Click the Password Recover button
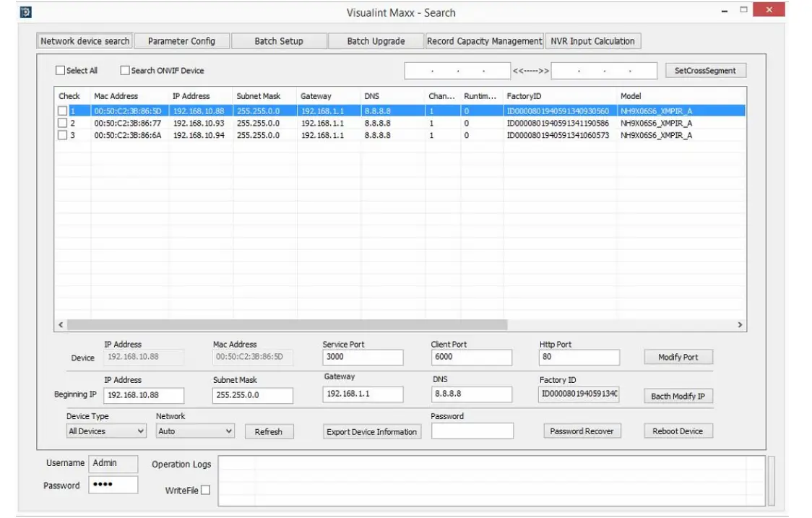The height and width of the screenshot is (518, 812). click(582, 431)
